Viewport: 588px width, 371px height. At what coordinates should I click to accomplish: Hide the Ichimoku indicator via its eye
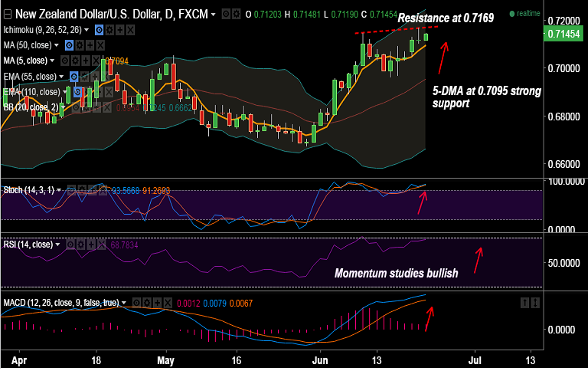click(99, 30)
